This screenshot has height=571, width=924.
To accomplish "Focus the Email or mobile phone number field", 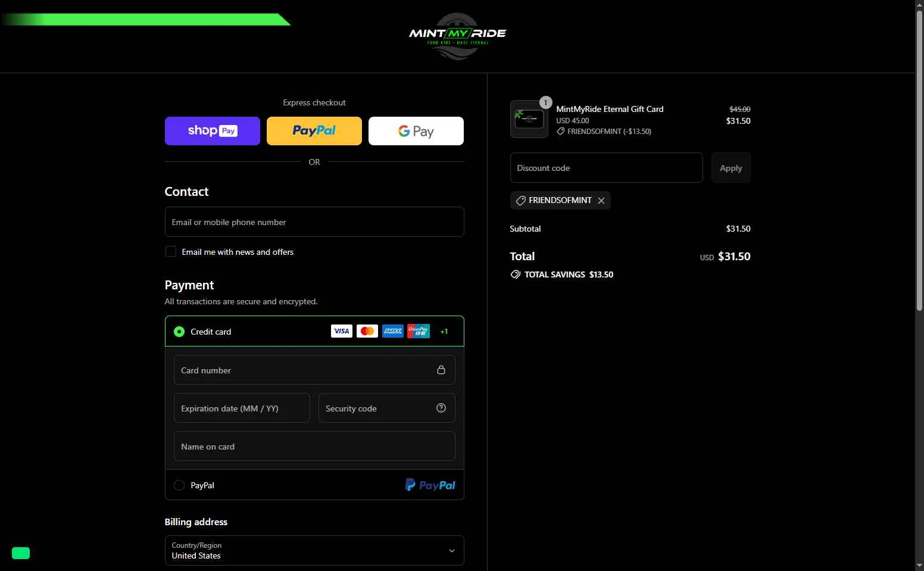I will pyautogui.click(x=314, y=221).
